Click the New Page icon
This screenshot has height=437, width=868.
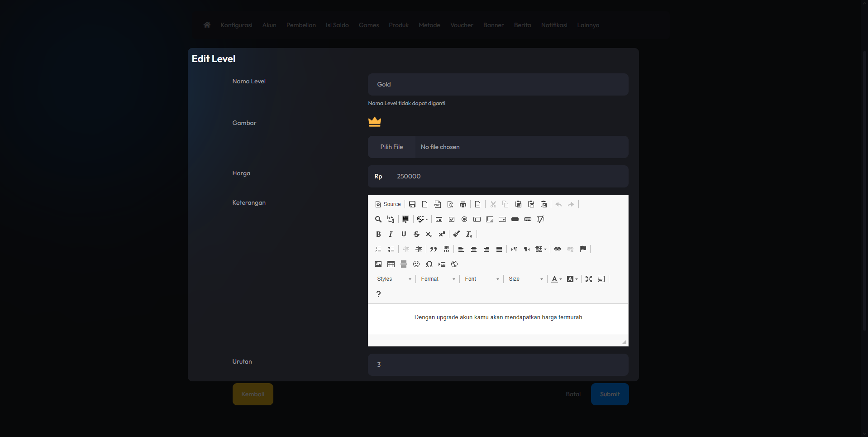click(424, 204)
